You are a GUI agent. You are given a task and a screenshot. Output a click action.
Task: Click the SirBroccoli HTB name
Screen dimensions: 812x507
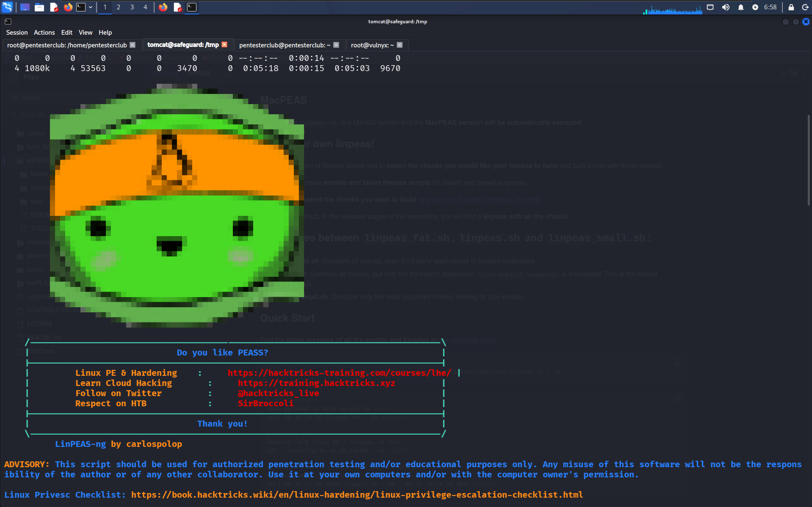[x=265, y=403]
